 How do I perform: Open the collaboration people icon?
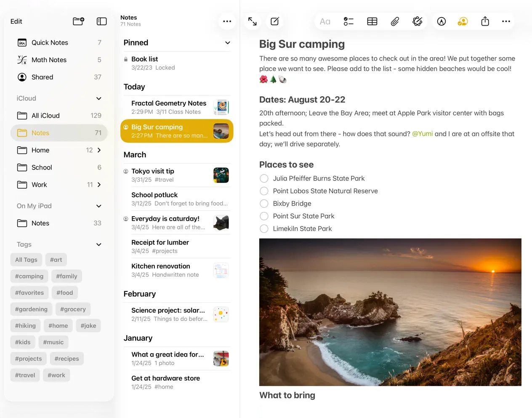point(463,21)
